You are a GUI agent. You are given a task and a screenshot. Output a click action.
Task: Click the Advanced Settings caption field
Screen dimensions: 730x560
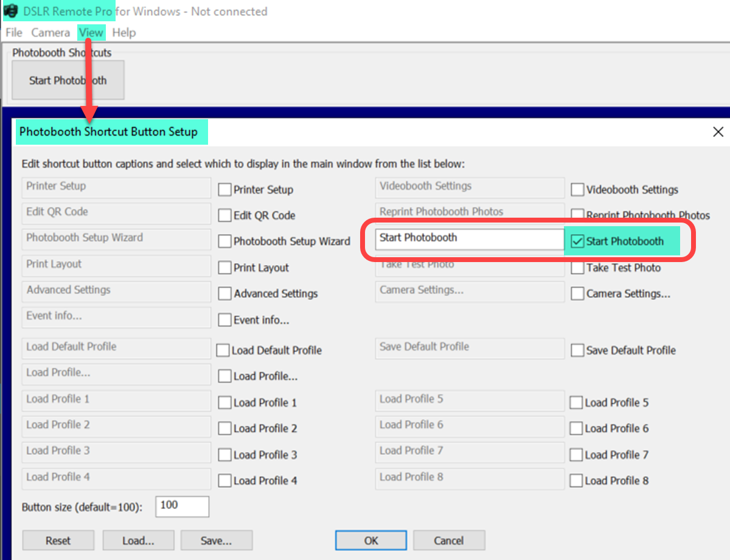coord(117,291)
